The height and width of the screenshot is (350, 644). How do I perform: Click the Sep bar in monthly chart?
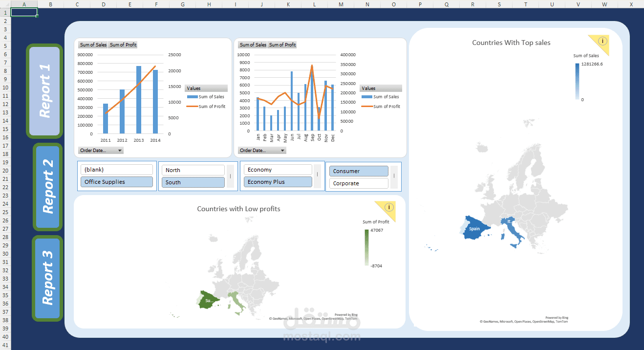coord(312,98)
